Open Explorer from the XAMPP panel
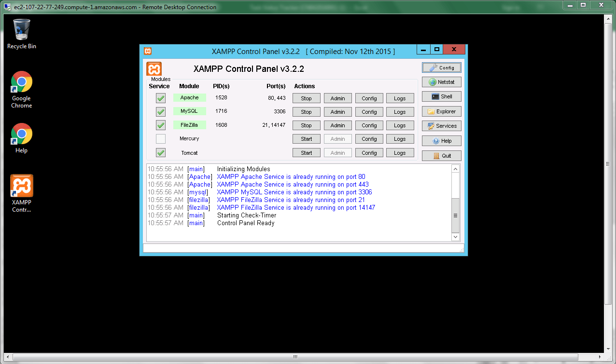The image size is (616, 364). click(x=441, y=111)
